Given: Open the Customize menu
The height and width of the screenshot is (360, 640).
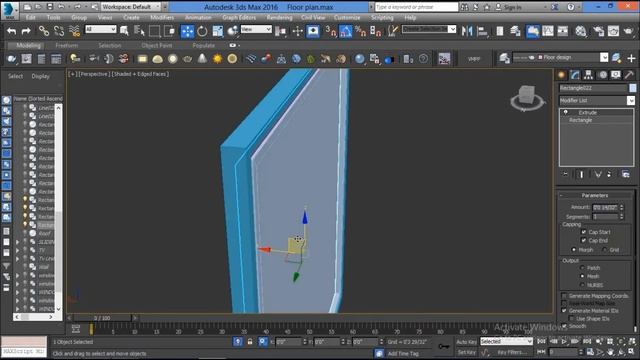Looking at the screenshot, I should pos(347,18).
